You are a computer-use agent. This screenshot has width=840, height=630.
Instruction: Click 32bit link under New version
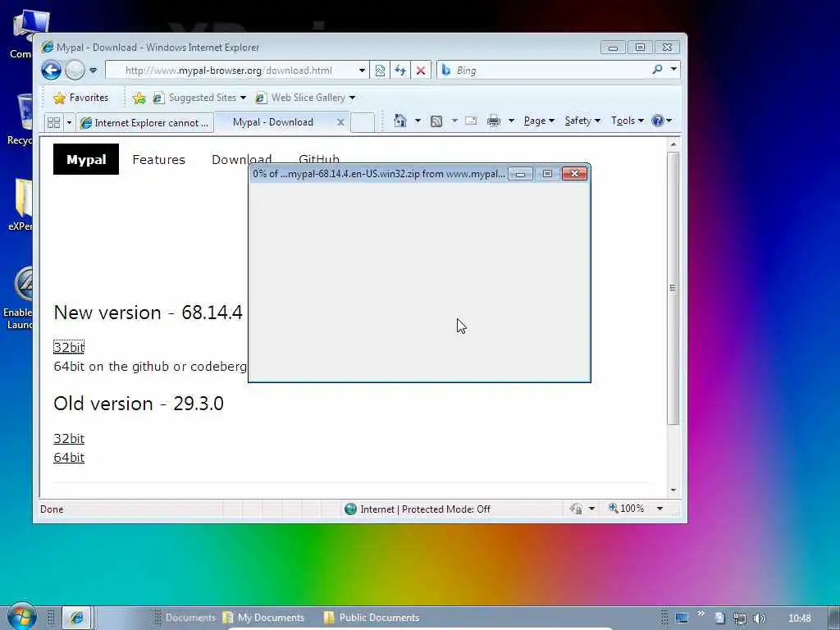[x=69, y=347]
